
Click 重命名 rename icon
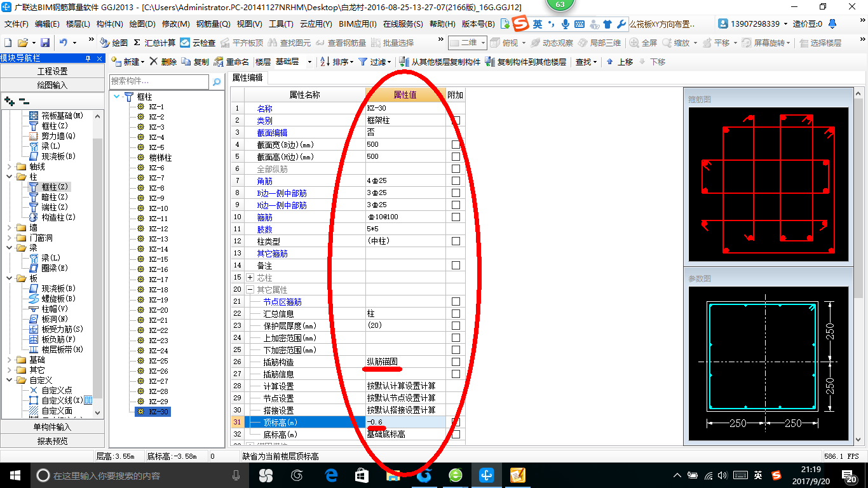pyautogui.click(x=231, y=62)
